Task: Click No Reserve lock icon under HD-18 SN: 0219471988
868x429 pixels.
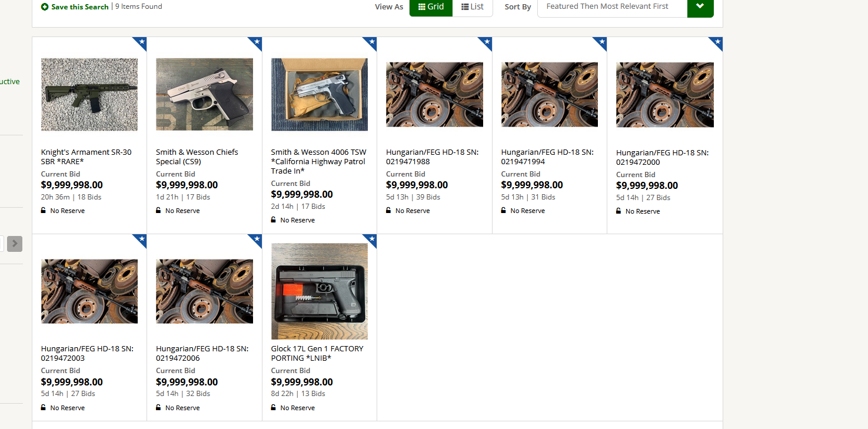Action: point(388,210)
